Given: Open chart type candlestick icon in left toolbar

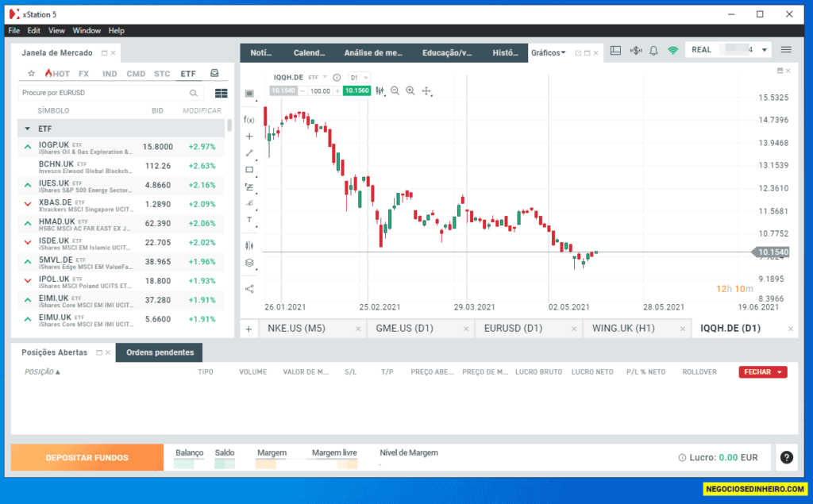Looking at the screenshot, I should [249, 246].
